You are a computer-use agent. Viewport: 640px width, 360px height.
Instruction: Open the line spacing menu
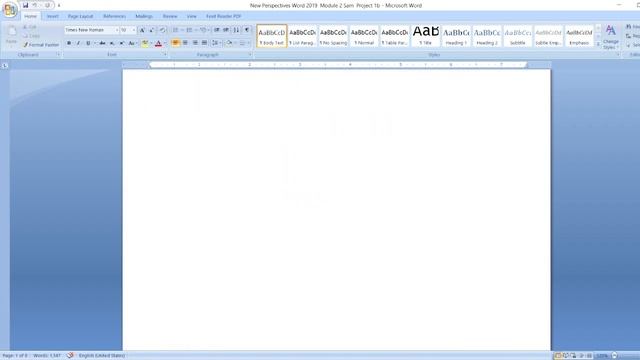(216, 43)
